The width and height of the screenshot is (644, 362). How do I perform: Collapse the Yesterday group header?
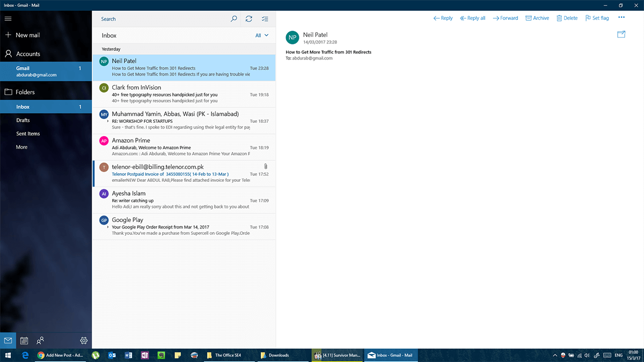coord(184,49)
